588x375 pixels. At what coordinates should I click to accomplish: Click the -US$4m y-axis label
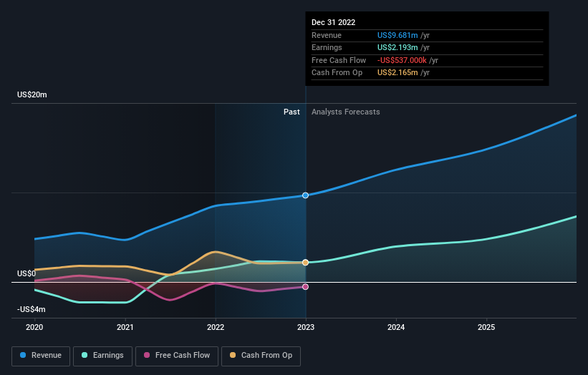(31, 309)
